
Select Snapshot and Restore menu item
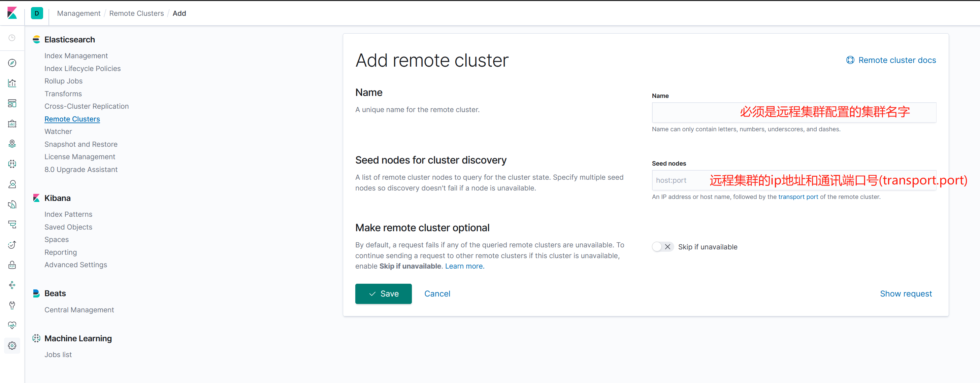[x=80, y=144]
